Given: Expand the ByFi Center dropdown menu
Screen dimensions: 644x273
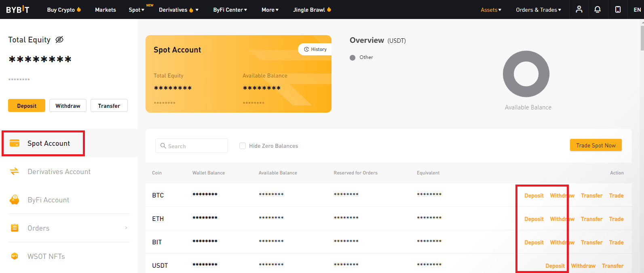Looking at the screenshot, I should tap(230, 10).
